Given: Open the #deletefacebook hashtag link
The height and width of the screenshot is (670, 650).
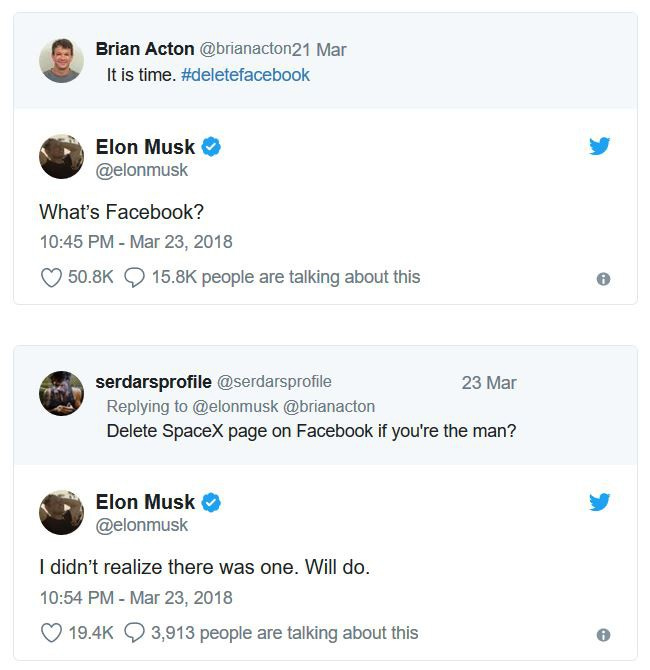Looking at the screenshot, I should point(246,75).
